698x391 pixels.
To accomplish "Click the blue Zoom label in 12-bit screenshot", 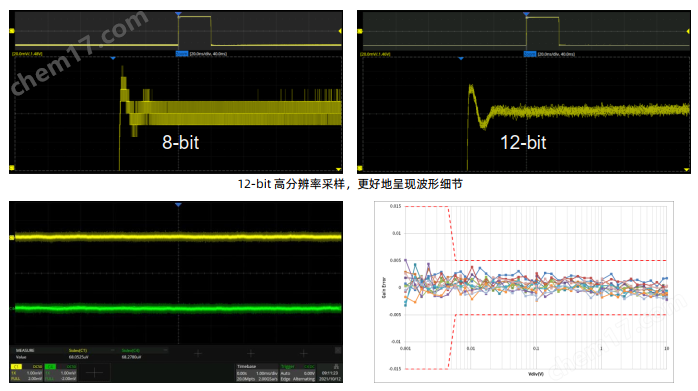I will [x=530, y=54].
